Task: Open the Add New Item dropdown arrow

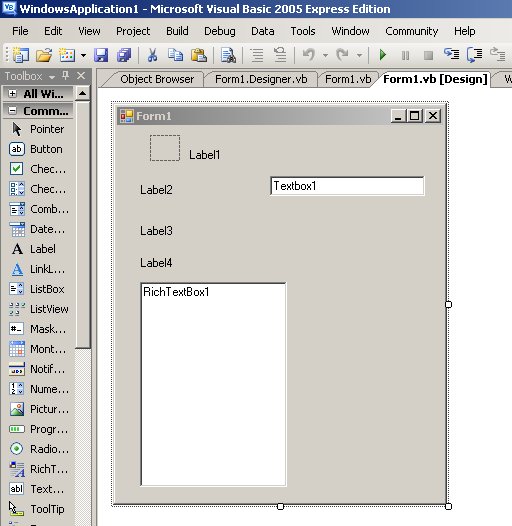Action: point(83,55)
